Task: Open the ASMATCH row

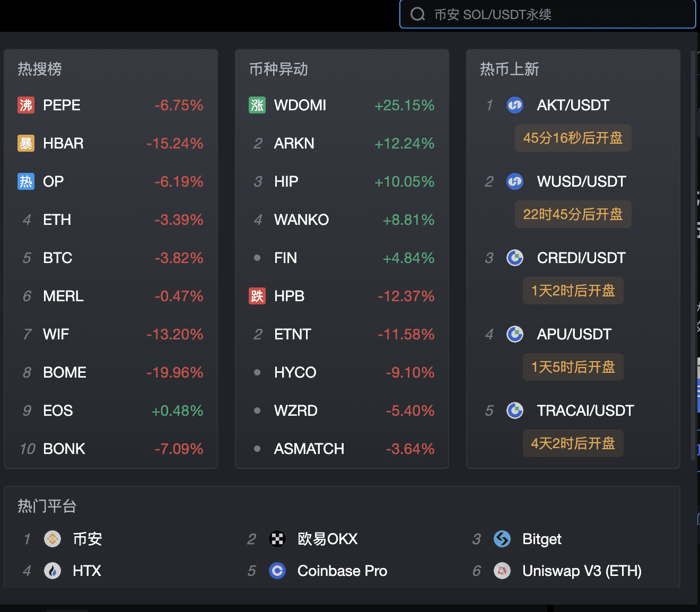Action: coord(342,449)
